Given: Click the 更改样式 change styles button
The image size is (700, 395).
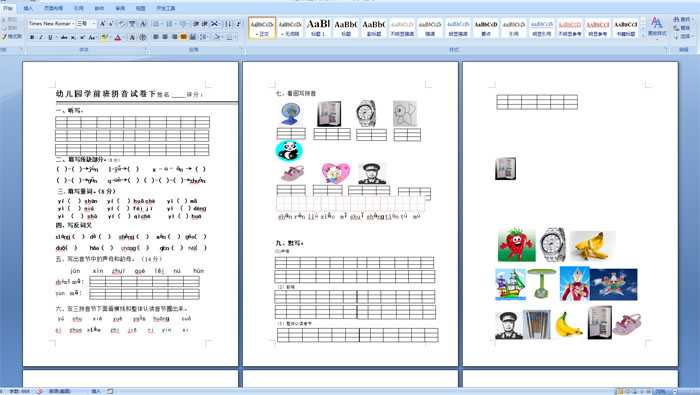Looking at the screenshot, I should (x=657, y=27).
